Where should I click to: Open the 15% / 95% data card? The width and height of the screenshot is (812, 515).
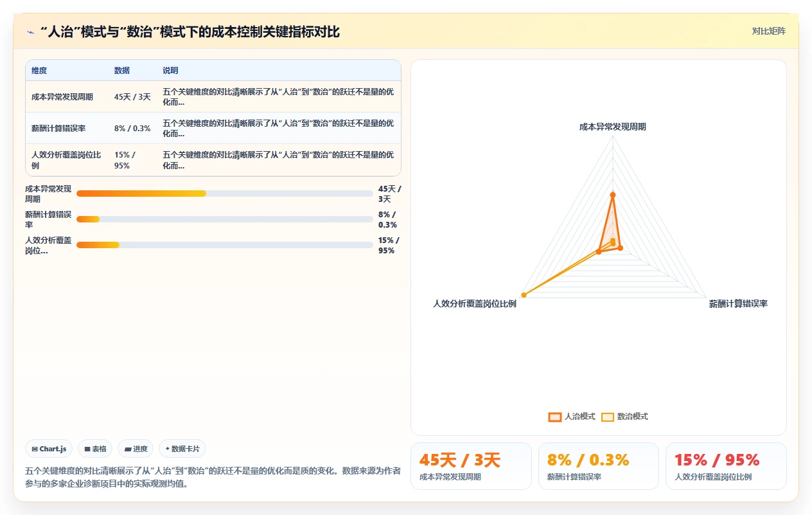[x=726, y=466]
